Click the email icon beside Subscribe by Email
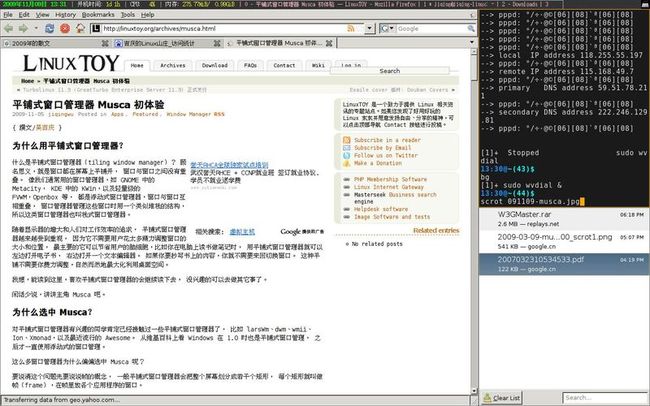Screen dimensions: 650x406 point(347,148)
